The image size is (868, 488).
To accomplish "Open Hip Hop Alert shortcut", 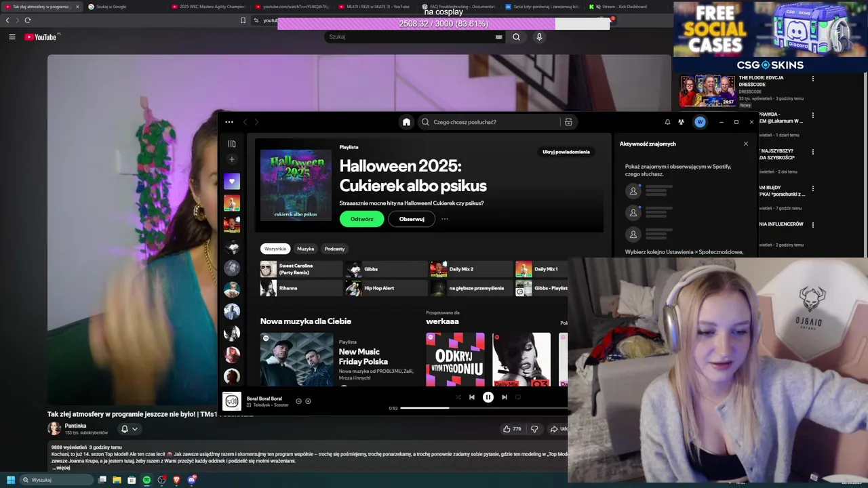I will [387, 288].
